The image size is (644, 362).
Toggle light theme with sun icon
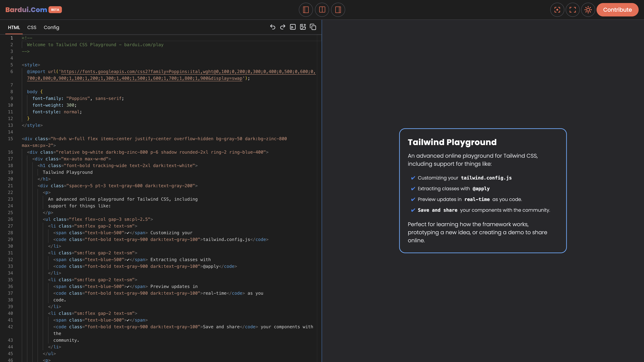point(588,10)
